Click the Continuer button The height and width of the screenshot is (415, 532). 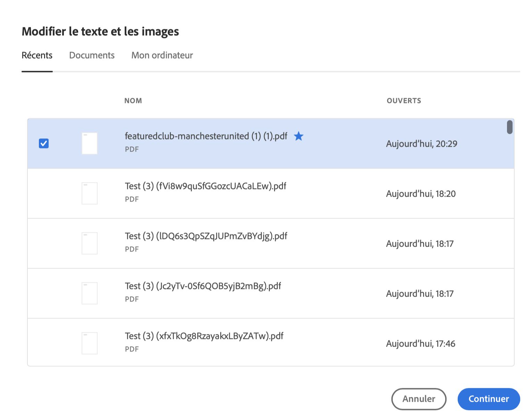[489, 399]
